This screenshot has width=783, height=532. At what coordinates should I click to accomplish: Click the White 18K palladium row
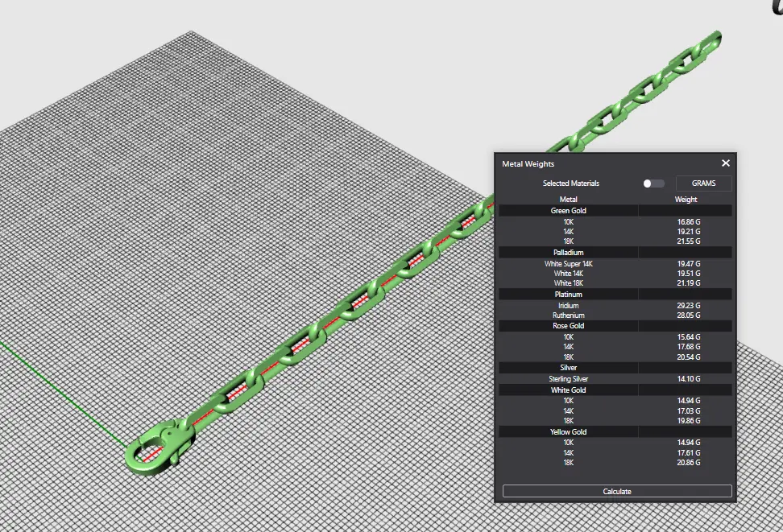[x=615, y=283]
